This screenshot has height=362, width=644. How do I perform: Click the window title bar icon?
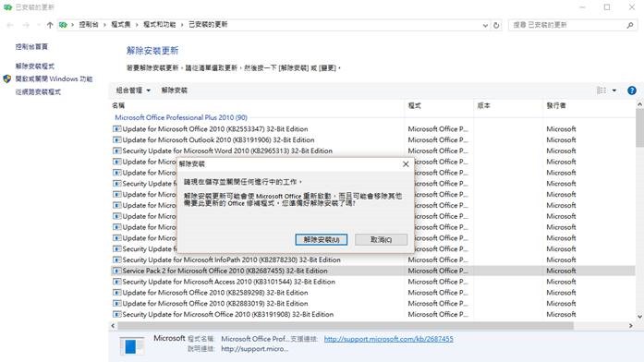click(x=7, y=7)
